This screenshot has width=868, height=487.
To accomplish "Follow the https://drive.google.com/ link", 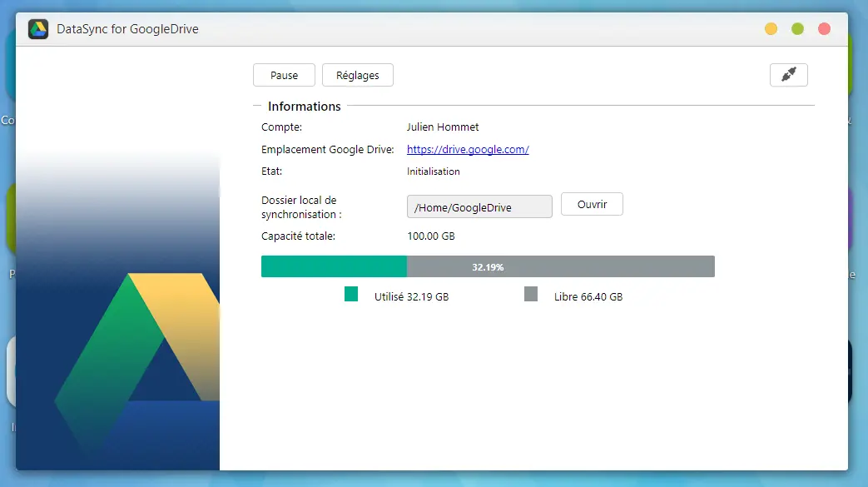I will pos(468,149).
